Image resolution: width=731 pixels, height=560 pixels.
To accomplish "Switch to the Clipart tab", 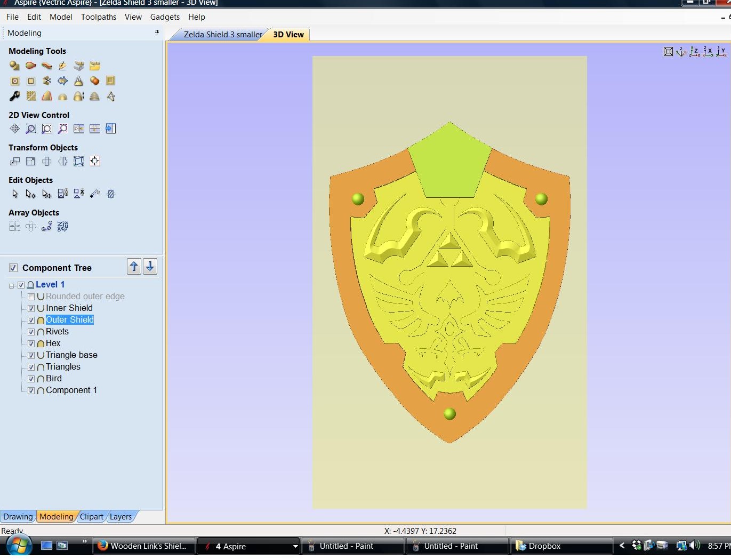I will click(x=92, y=516).
